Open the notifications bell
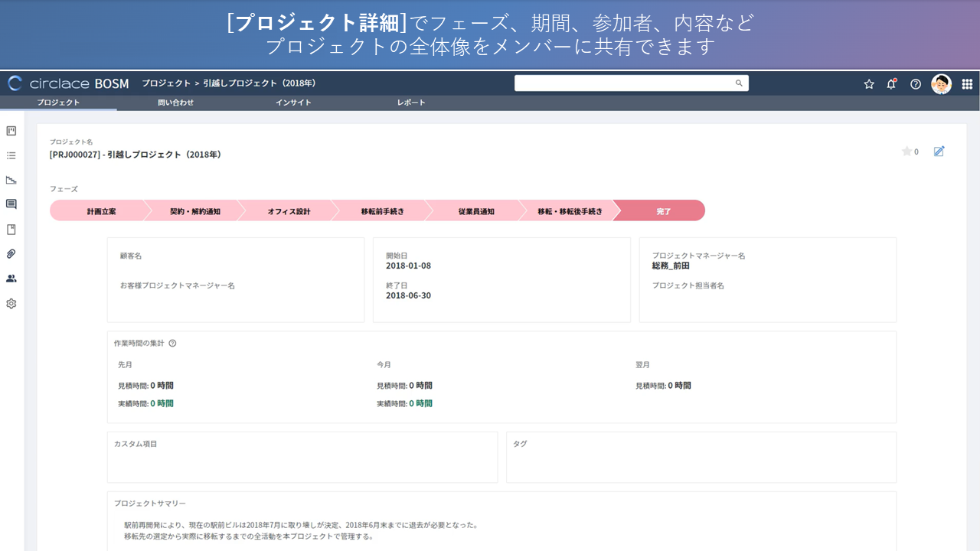The height and width of the screenshot is (551, 980). coord(891,84)
